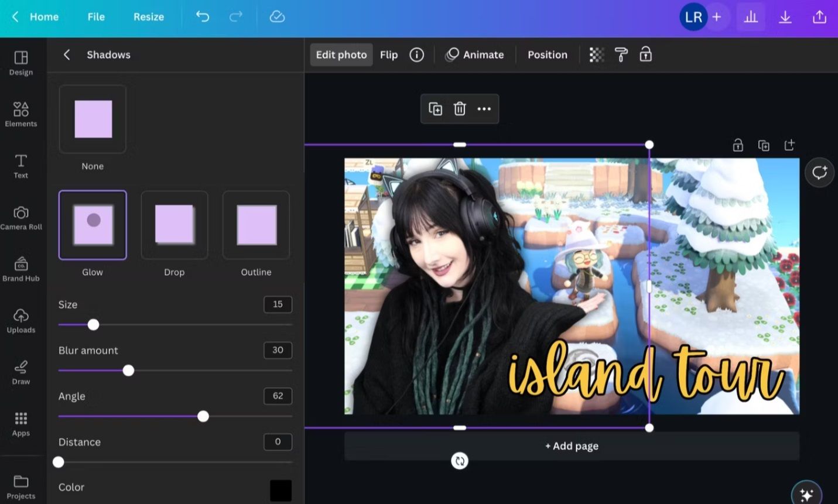Open the transparency settings

[596, 54]
